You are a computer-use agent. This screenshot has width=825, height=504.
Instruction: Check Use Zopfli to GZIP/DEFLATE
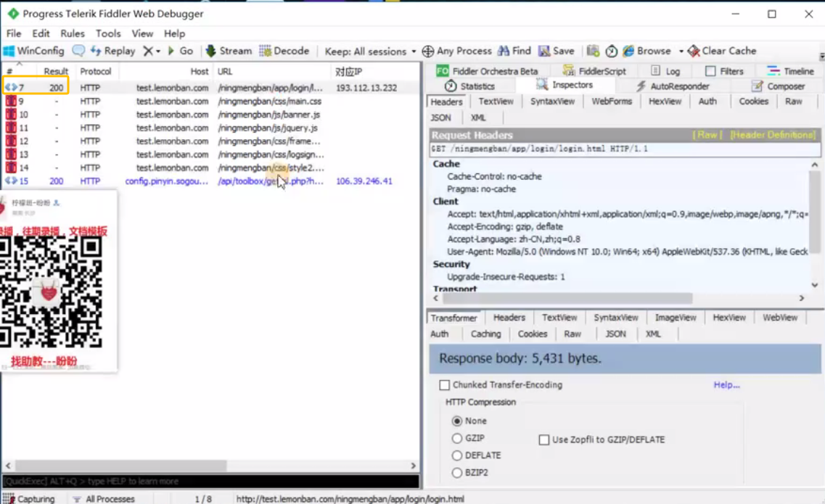pyautogui.click(x=544, y=439)
